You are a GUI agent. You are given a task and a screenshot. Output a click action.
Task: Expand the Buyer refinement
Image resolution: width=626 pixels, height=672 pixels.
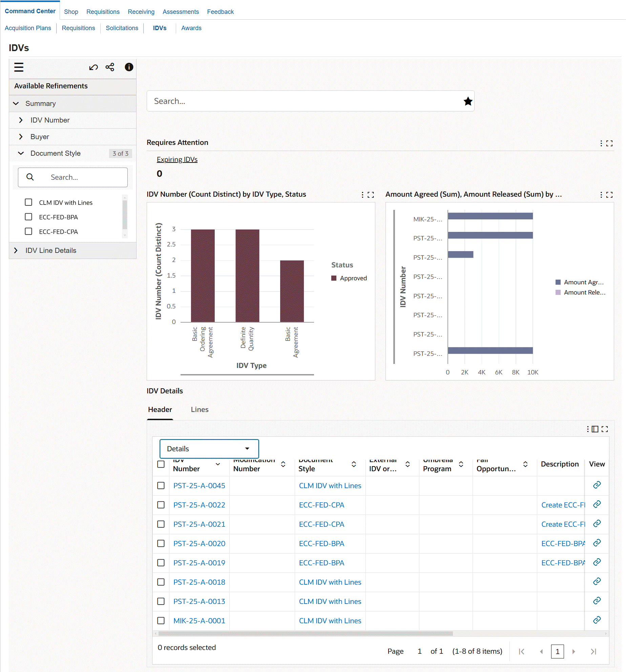point(21,137)
